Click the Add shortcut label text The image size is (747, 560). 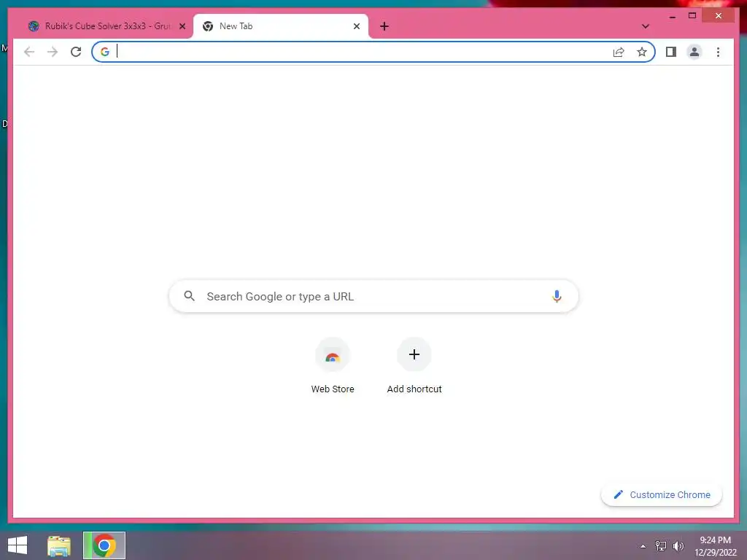click(x=414, y=389)
